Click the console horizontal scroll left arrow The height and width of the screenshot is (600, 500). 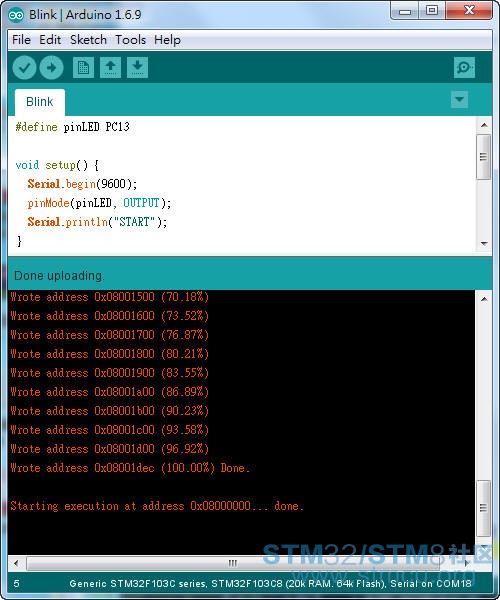point(16,563)
